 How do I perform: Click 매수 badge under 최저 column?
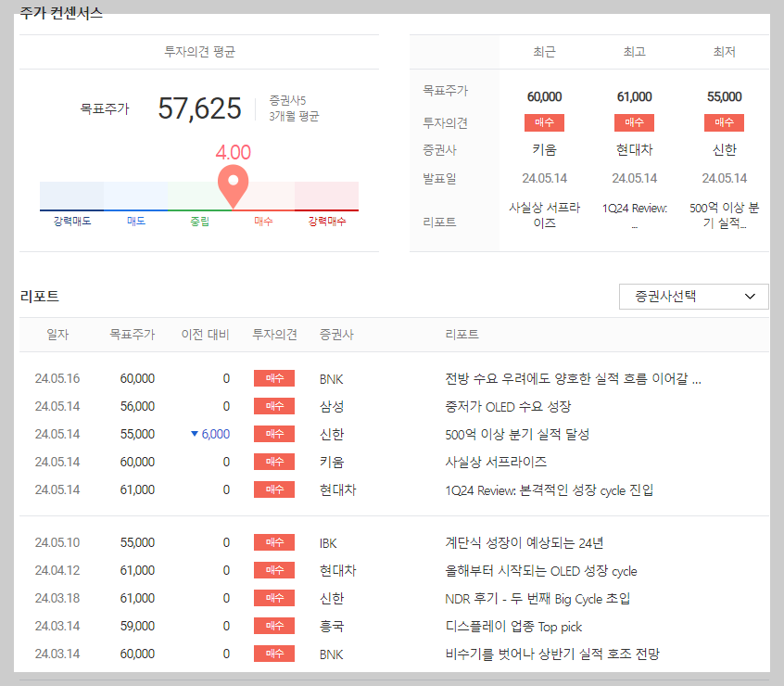[x=724, y=122]
